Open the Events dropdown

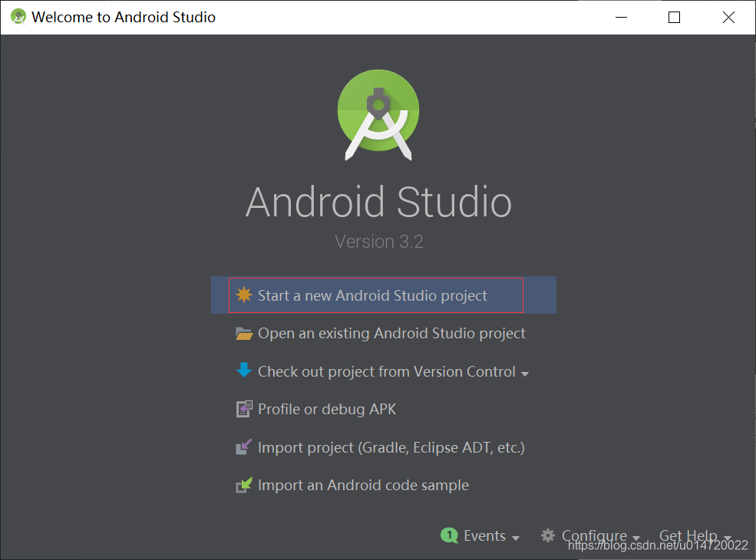(491, 536)
